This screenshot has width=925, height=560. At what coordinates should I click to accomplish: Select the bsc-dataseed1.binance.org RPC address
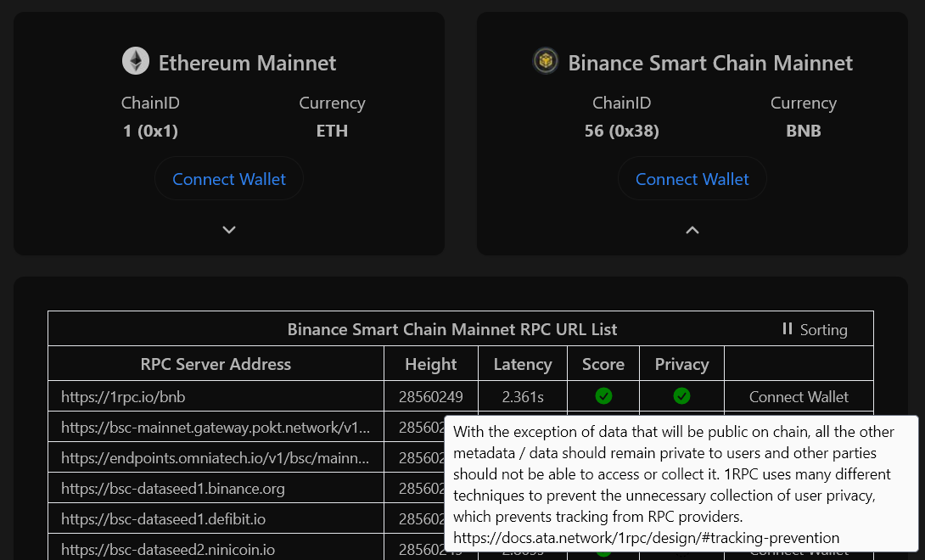[x=172, y=488]
